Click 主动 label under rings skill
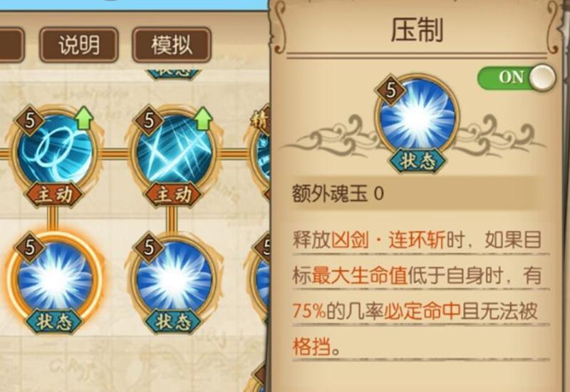 coord(55,195)
